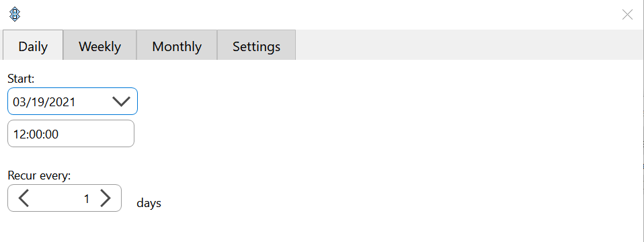Click the Start: label

pyautogui.click(x=21, y=78)
